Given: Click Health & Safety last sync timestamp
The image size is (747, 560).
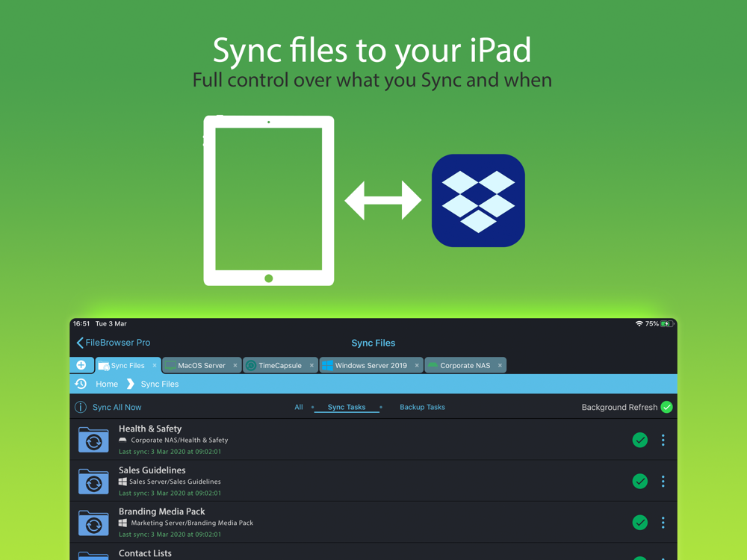Looking at the screenshot, I should (x=170, y=452).
